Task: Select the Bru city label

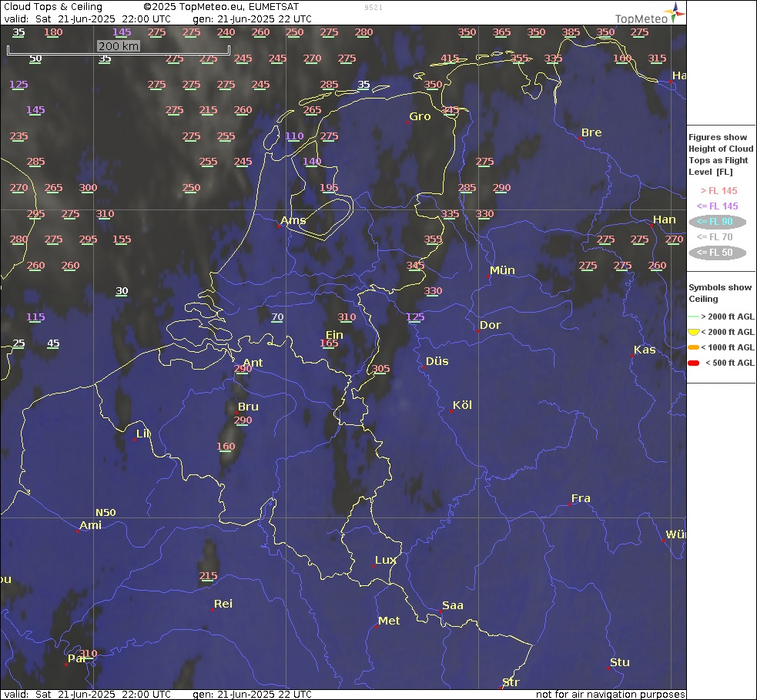Action: click(248, 407)
